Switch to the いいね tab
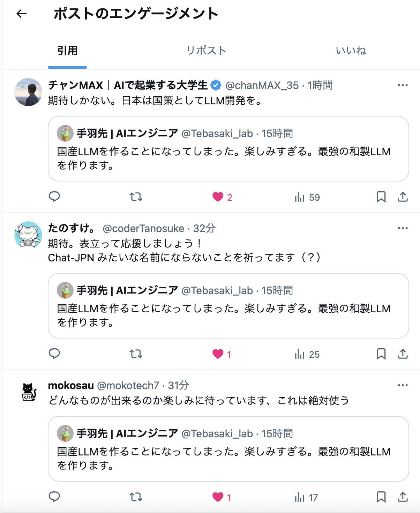 (x=351, y=51)
